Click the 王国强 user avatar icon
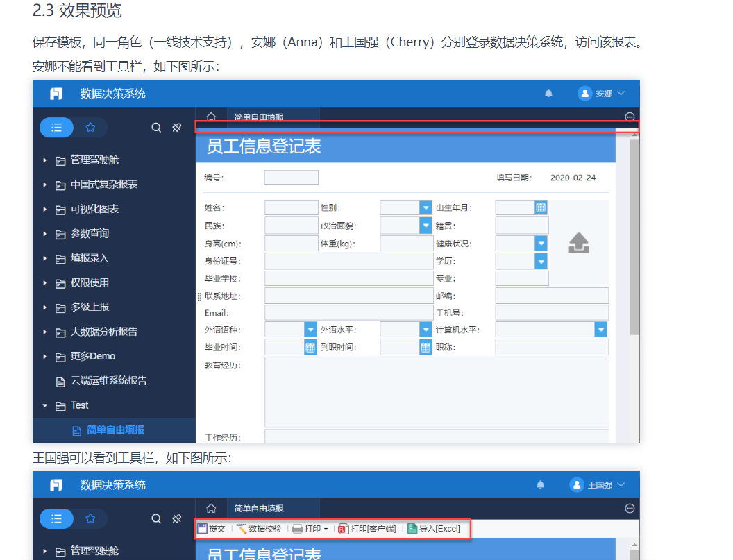The image size is (733, 560). [x=577, y=485]
